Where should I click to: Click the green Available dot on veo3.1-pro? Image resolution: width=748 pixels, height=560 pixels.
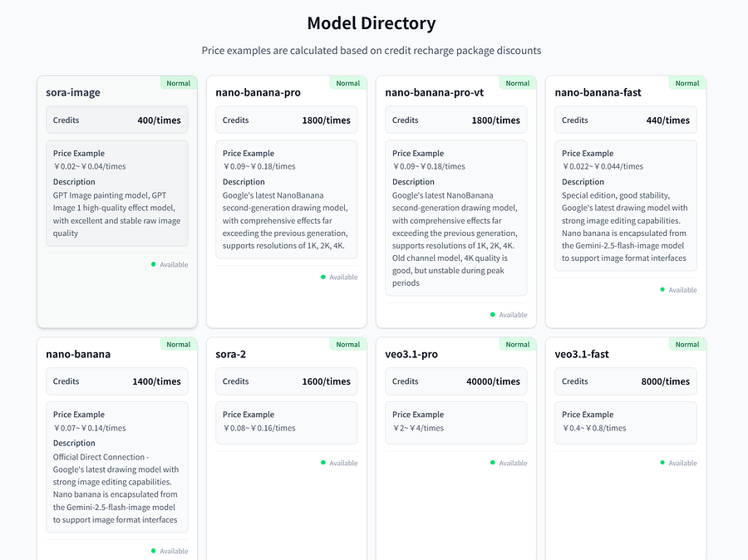(x=493, y=463)
